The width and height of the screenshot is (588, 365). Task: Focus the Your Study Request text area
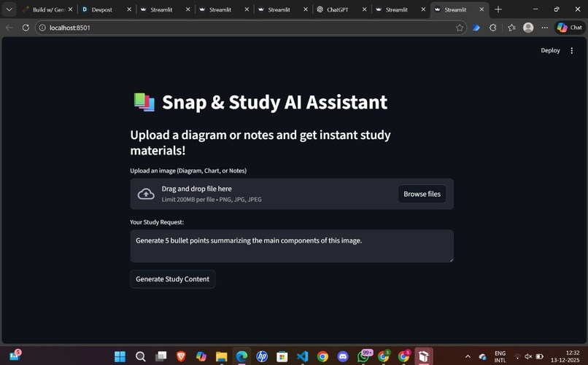point(292,246)
